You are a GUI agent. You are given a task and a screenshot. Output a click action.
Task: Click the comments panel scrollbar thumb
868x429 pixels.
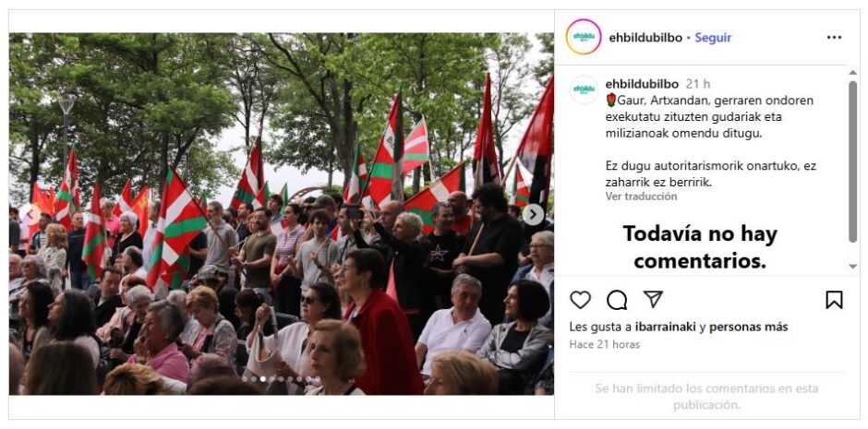(x=852, y=161)
